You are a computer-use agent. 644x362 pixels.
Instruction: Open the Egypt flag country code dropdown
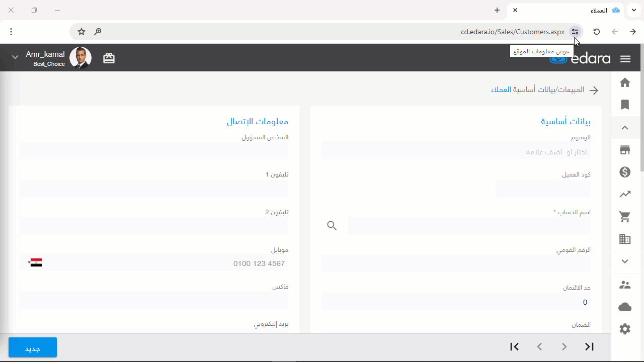pos(35,262)
